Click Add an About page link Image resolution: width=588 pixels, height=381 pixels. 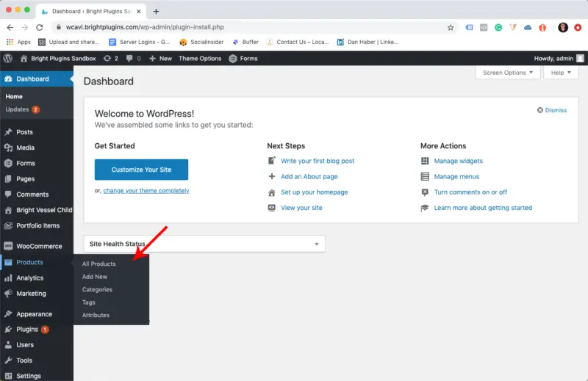pos(309,176)
